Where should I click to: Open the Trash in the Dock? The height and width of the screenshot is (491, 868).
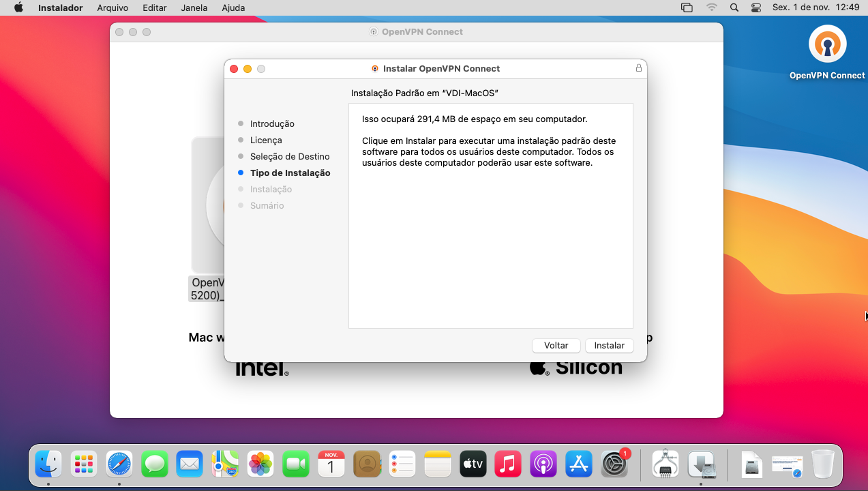point(822,464)
